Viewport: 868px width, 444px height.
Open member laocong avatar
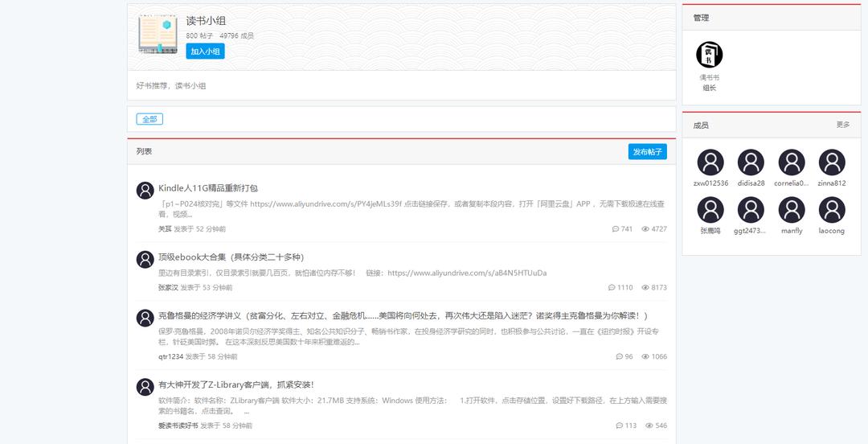[832, 210]
